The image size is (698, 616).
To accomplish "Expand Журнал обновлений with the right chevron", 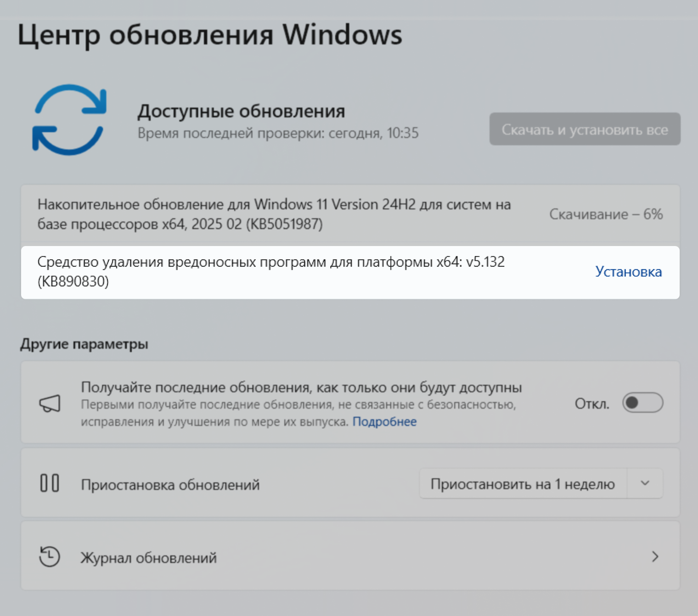I will coord(655,557).
